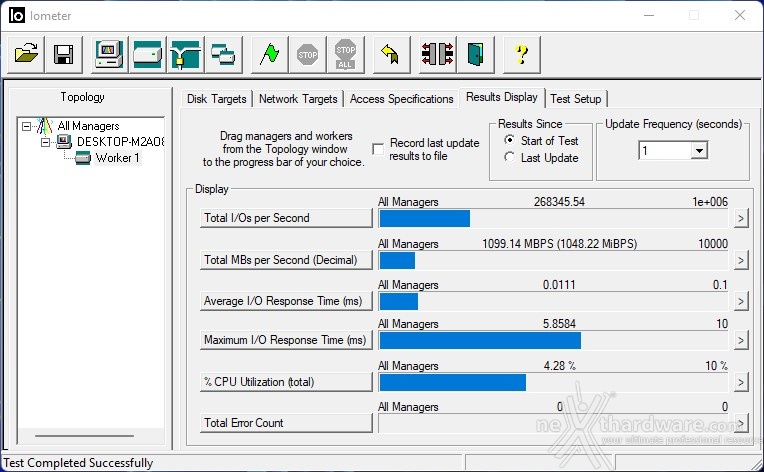Click the 4.28 % CPU value
This screenshot has height=472, width=764.
click(x=559, y=365)
